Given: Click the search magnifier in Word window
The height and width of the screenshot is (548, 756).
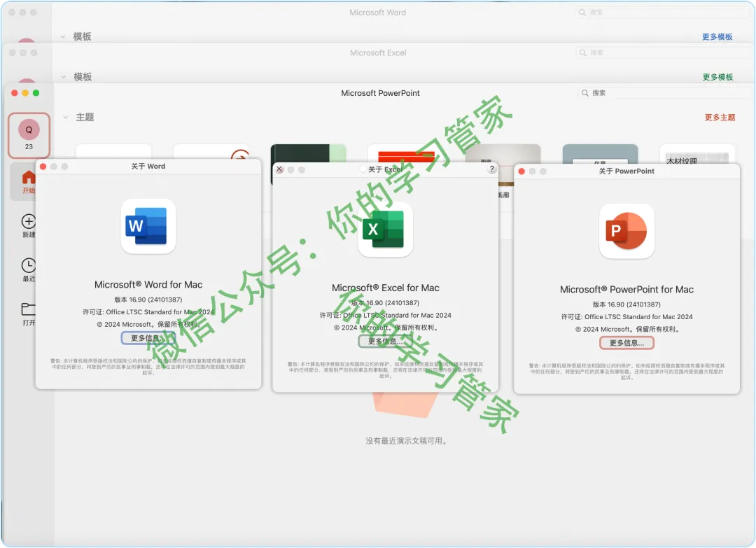Looking at the screenshot, I should pos(582,13).
